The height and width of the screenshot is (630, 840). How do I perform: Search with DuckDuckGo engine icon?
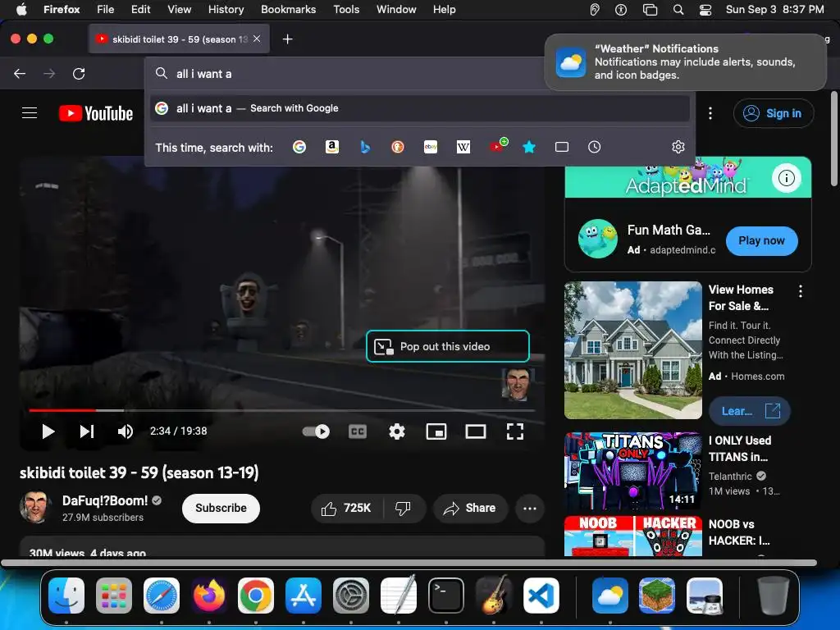point(398,147)
